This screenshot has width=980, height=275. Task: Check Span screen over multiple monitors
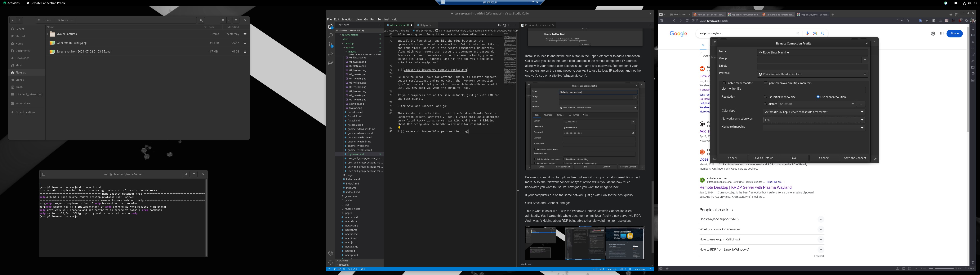tap(765, 83)
